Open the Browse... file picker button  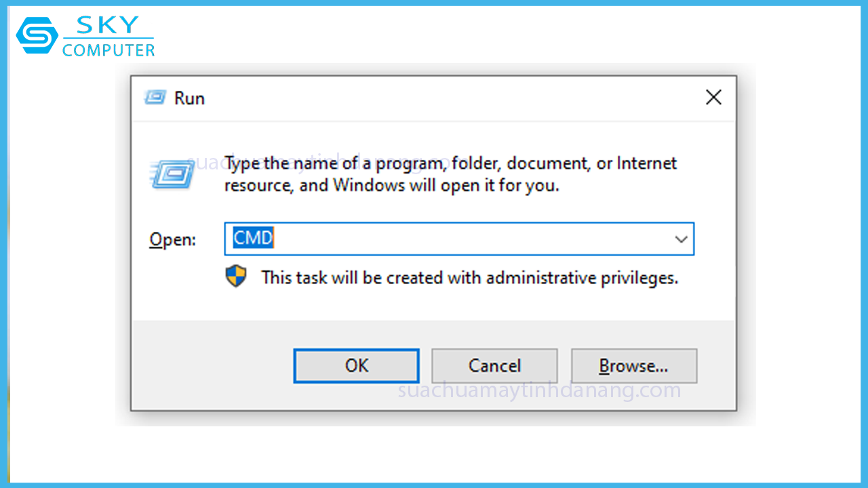point(633,366)
